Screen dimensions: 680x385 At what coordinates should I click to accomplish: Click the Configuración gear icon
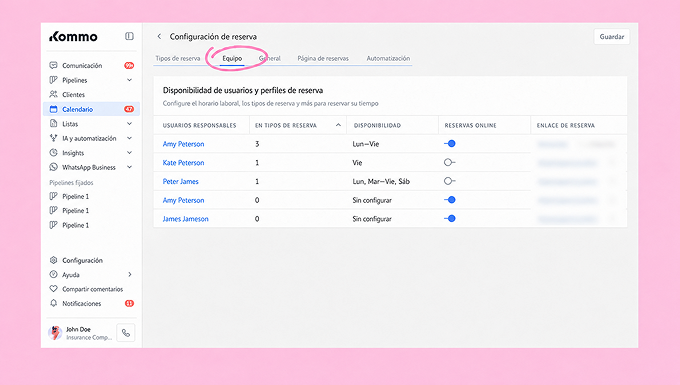tap(53, 260)
